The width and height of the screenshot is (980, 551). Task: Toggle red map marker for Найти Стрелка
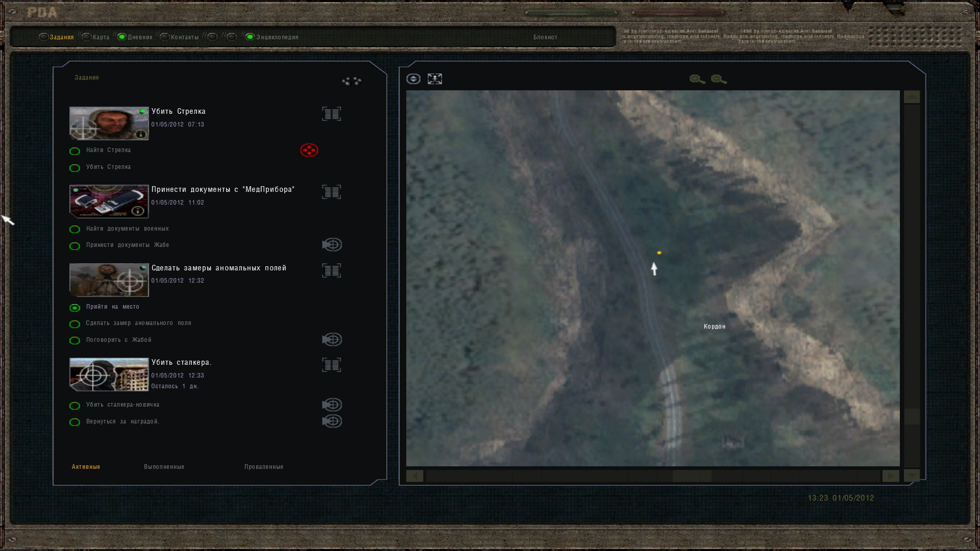point(309,151)
